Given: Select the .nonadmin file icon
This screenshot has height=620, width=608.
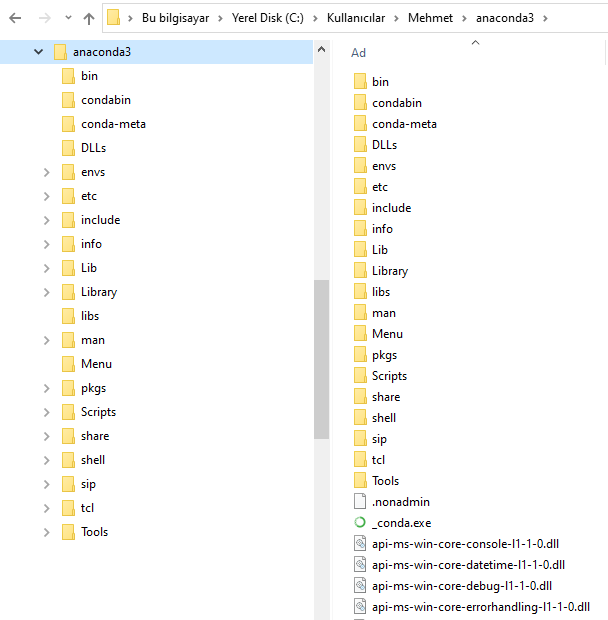Looking at the screenshot, I should point(360,501).
